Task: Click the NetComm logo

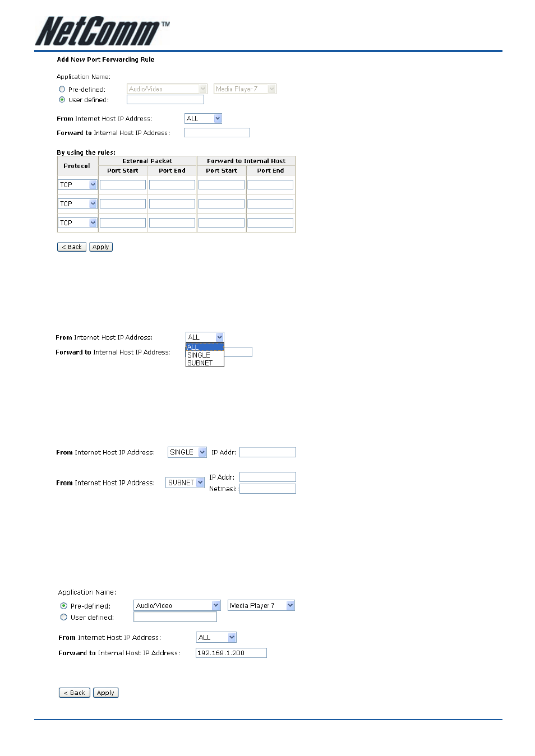Action: [x=102, y=31]
